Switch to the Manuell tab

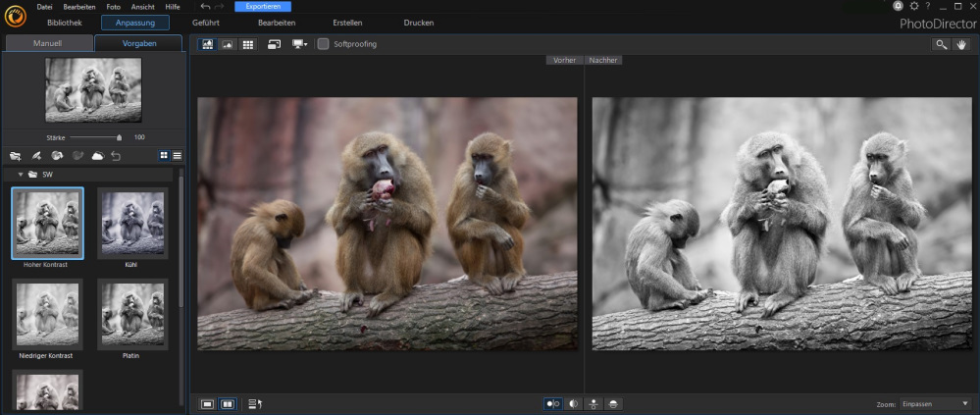(47, 43)
